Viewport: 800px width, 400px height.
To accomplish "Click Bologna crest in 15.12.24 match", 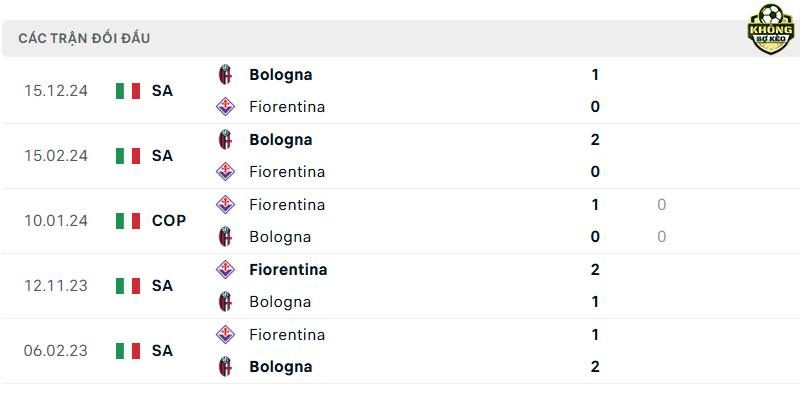I will click(225, 74).
